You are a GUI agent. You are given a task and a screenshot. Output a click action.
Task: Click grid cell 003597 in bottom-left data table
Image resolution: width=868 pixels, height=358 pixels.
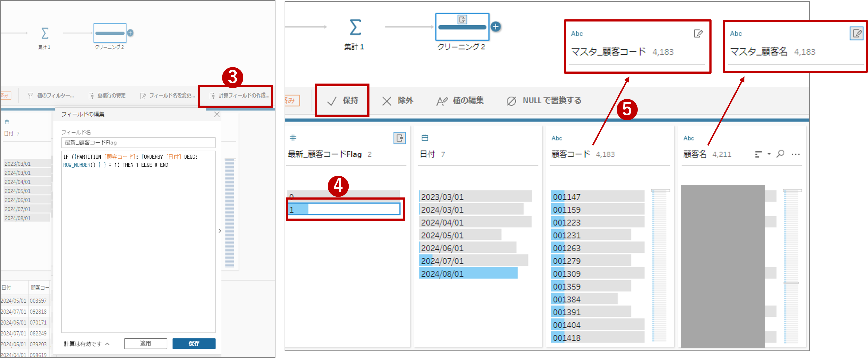coord(38,300)
